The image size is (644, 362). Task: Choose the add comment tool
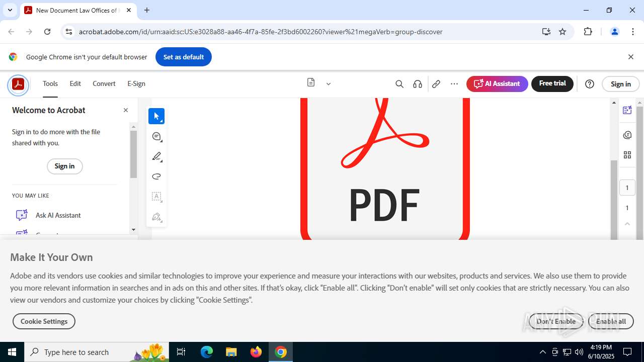tap(156, 136)
